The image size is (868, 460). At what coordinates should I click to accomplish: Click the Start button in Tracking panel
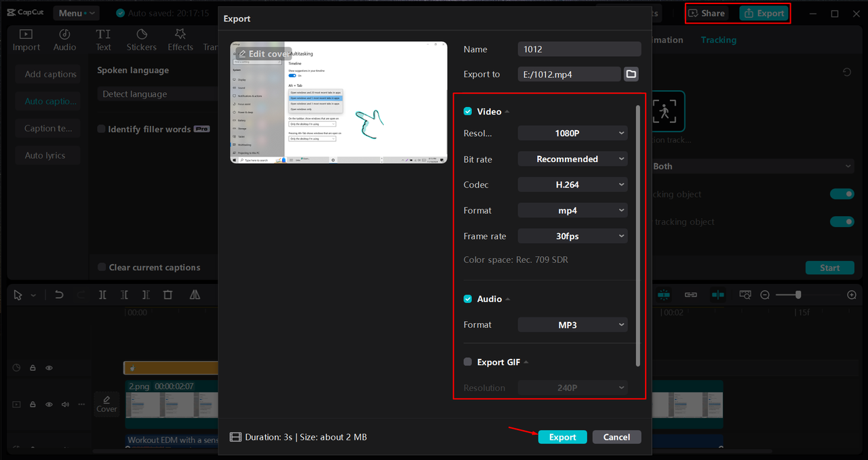pos(829,268)
